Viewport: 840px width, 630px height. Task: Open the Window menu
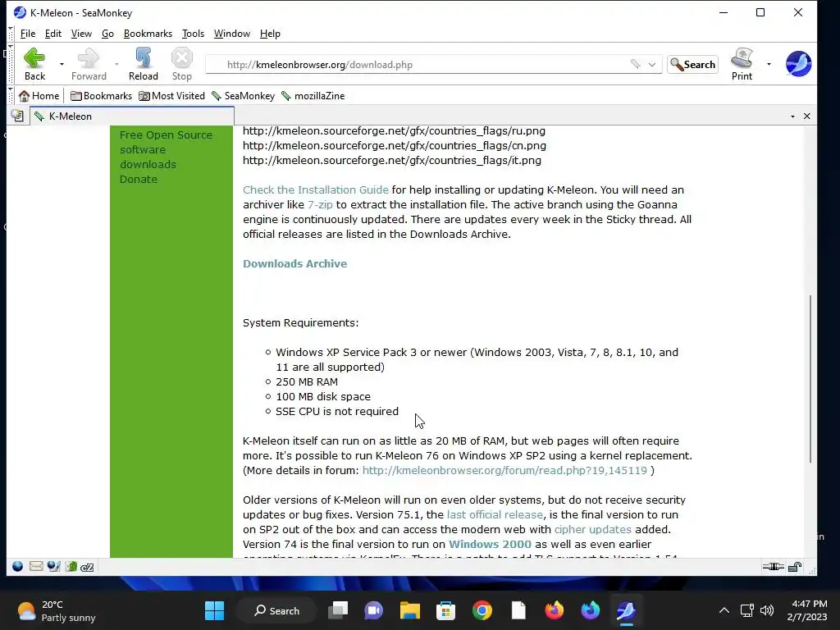tap(232, 33)
